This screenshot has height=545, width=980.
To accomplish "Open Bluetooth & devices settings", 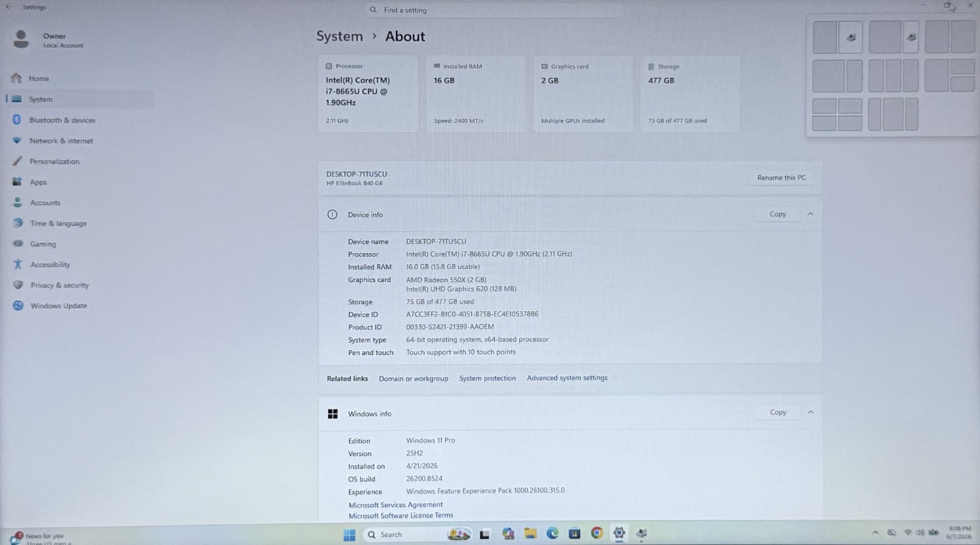I will pos(62,120).
